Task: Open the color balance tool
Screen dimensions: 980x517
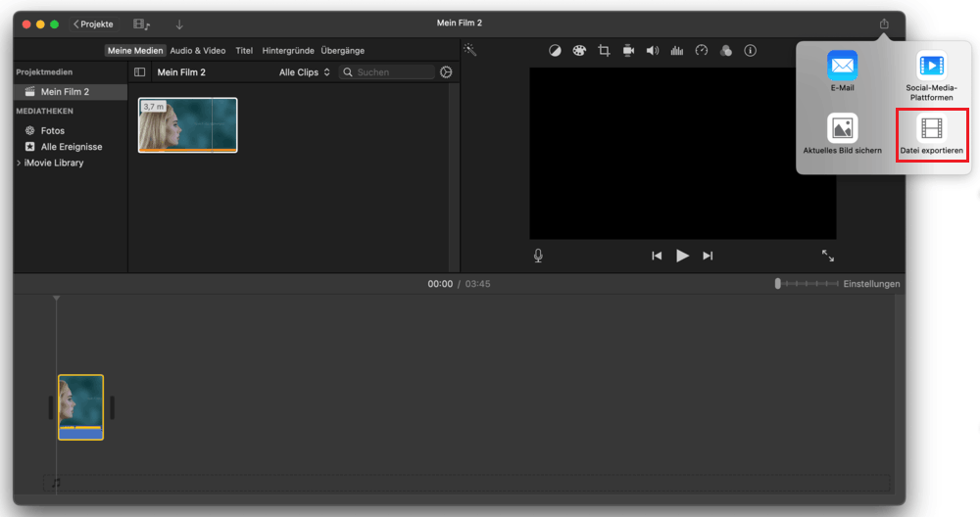Action: point(555,51)
